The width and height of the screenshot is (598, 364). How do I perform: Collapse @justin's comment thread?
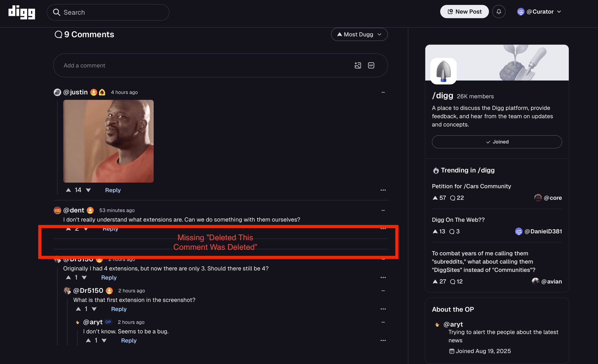(383, 92)
